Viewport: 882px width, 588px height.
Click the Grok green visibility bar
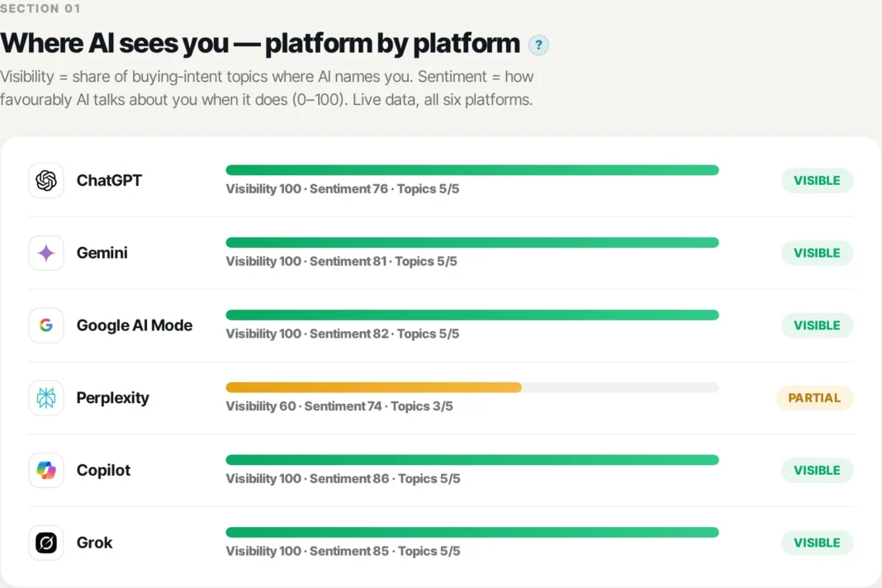tap(472, 533)
